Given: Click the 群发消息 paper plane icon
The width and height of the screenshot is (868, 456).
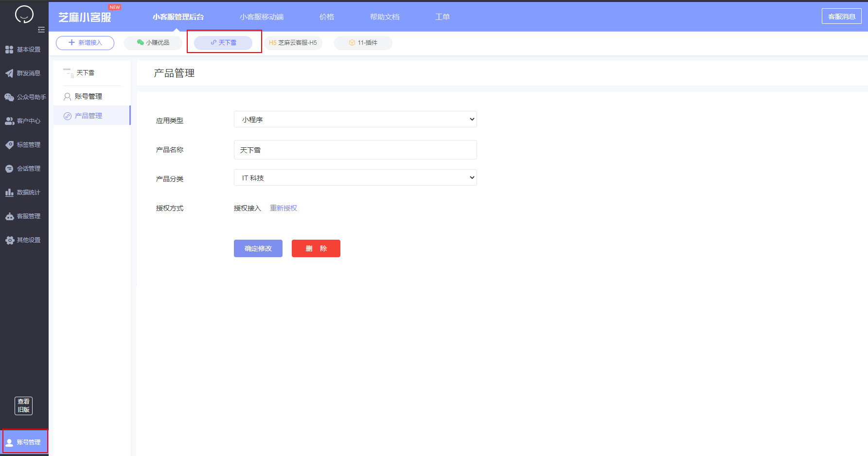Looking at the screenshot, I should 9,73.
